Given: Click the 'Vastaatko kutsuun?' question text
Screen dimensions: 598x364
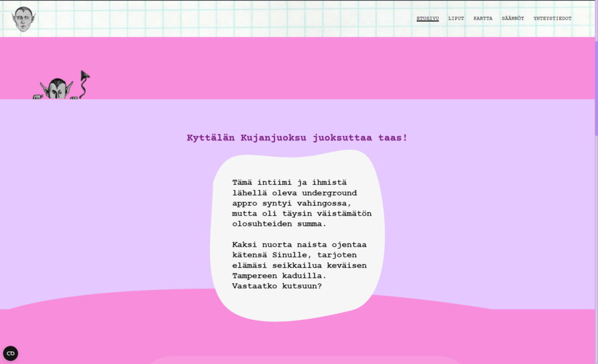Looking at the screenshot, I should click(277, 286).
